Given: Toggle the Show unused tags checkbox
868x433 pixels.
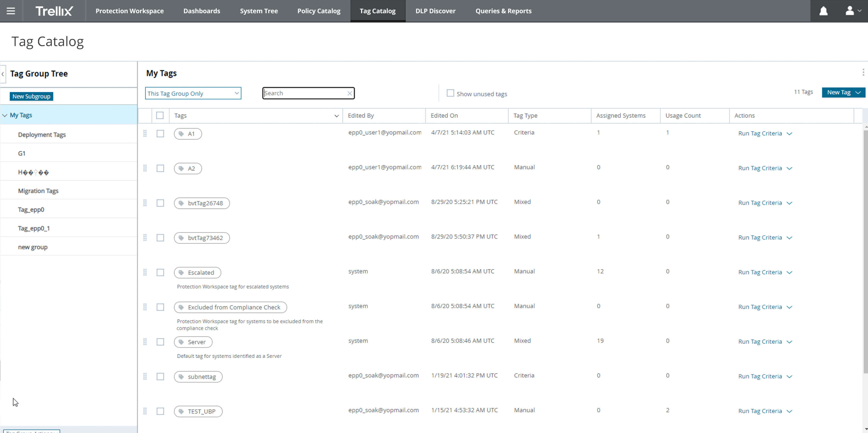Looking at the screenshot, I should [x=451, y=93].
